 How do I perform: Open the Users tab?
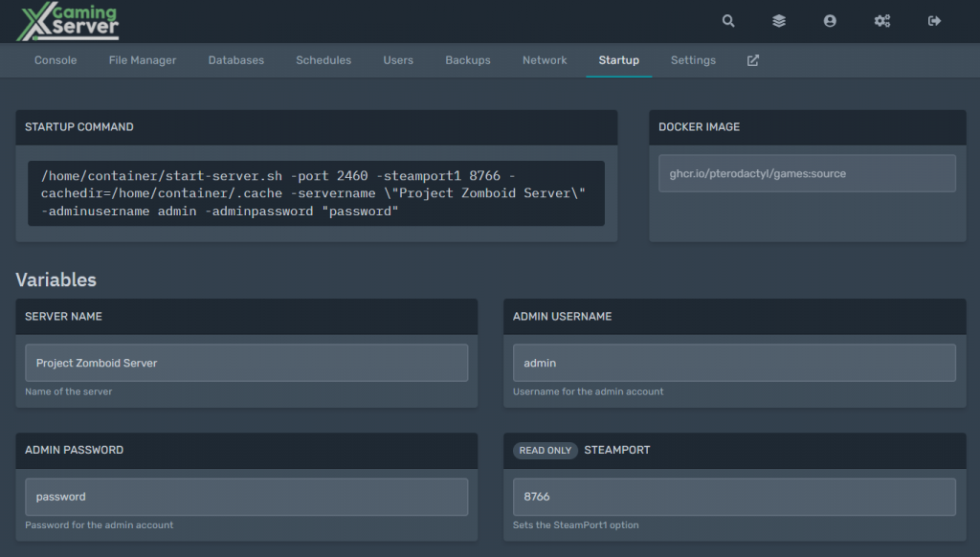click(x=398, y=60)
